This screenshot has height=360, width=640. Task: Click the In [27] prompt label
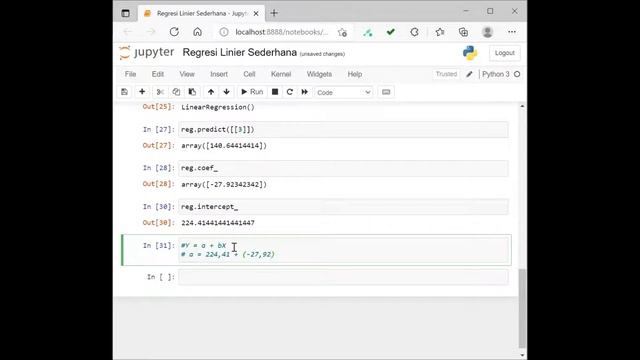[x=158, y=129]
